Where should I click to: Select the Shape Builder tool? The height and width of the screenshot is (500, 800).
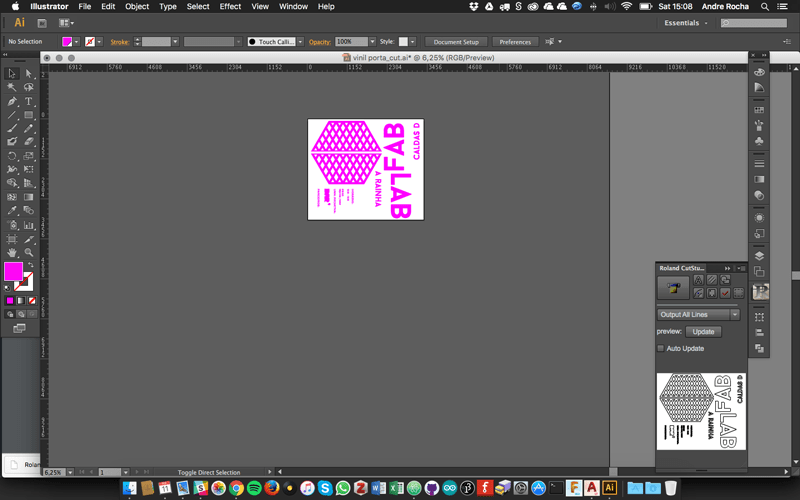coord(12,183)
